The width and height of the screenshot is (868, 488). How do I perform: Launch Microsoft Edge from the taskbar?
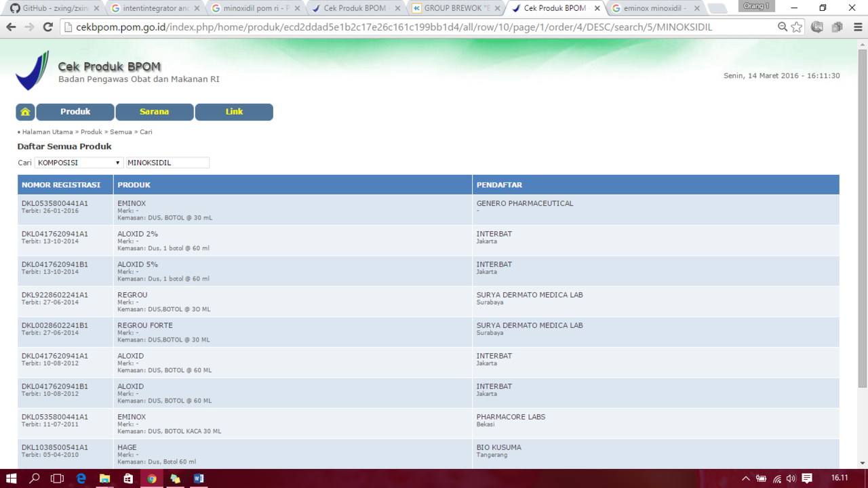point(81,478)
